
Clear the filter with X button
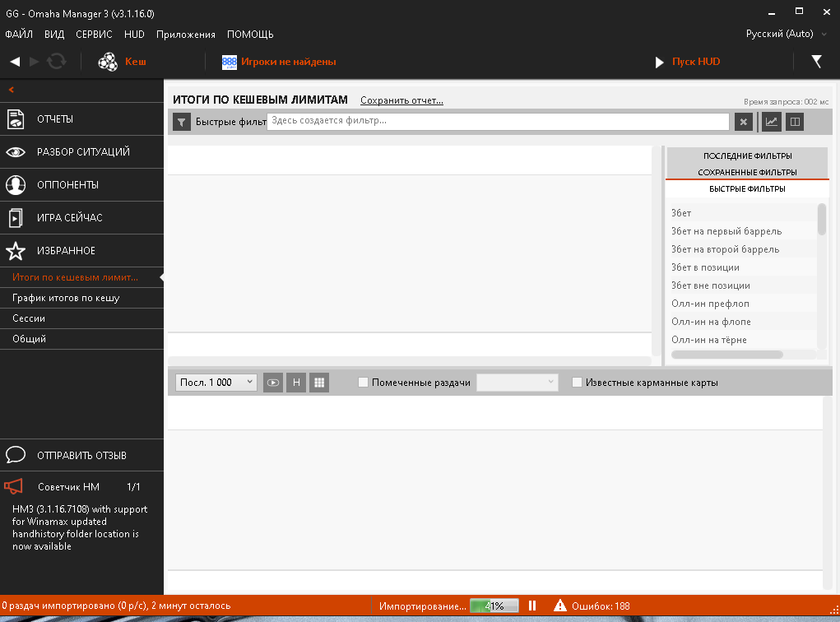click(x=744, y=122)
